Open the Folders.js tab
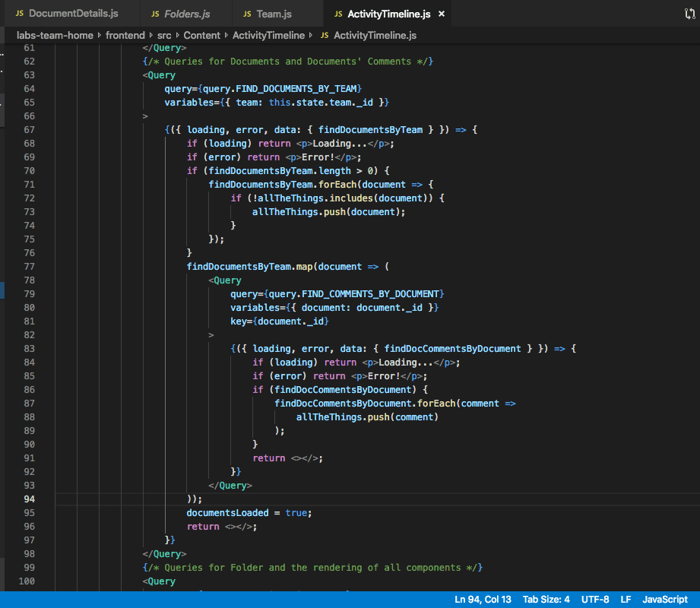Image resolution: width=700 pixels, height=608 pixels. click(187, 14)
